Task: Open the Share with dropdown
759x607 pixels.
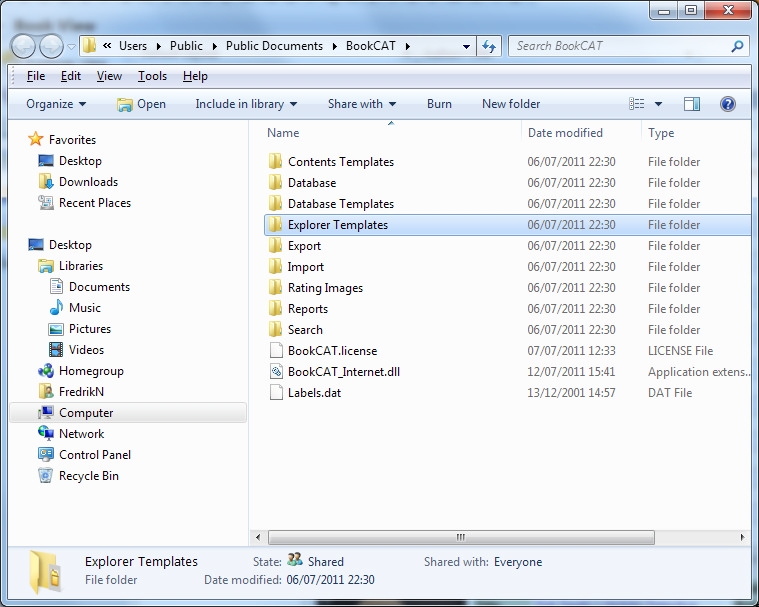Action: tap(362, 104)
